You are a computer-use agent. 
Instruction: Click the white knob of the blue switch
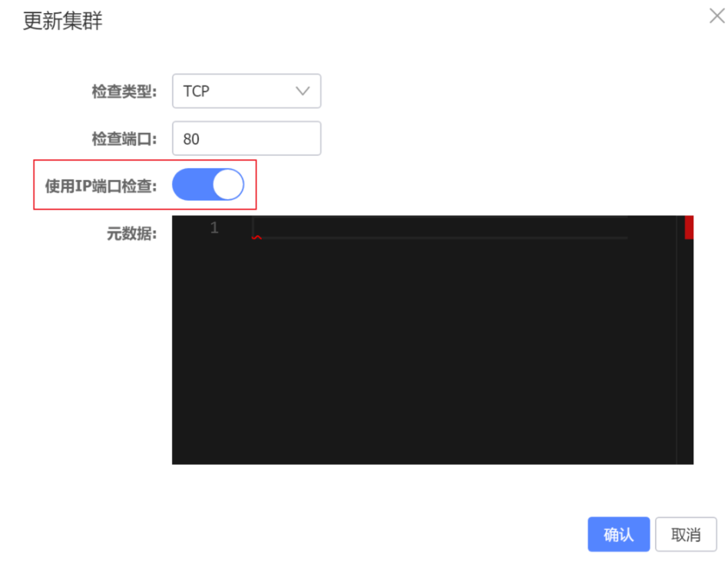tap(228, 185)
